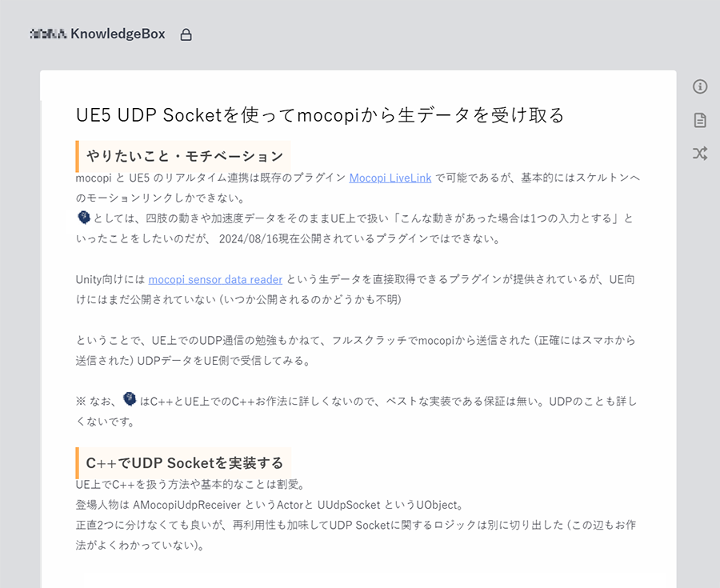
Task: Click the emoji in the ※なお disclaimer line
Action: pos(130,399)
